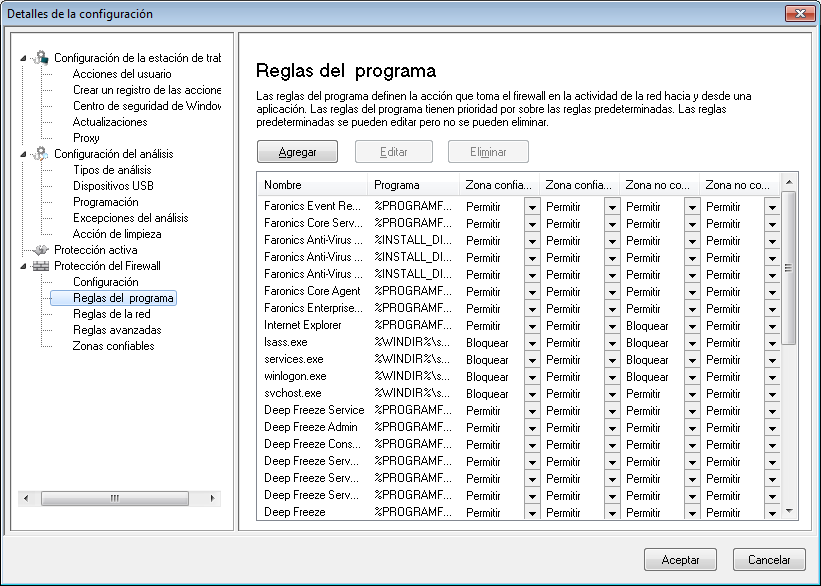The height and width of the screenshot is (586, 821).
Task: Open third-column Bloquear dropdown for winlogon.exe
Action: (x=692, y=377)
